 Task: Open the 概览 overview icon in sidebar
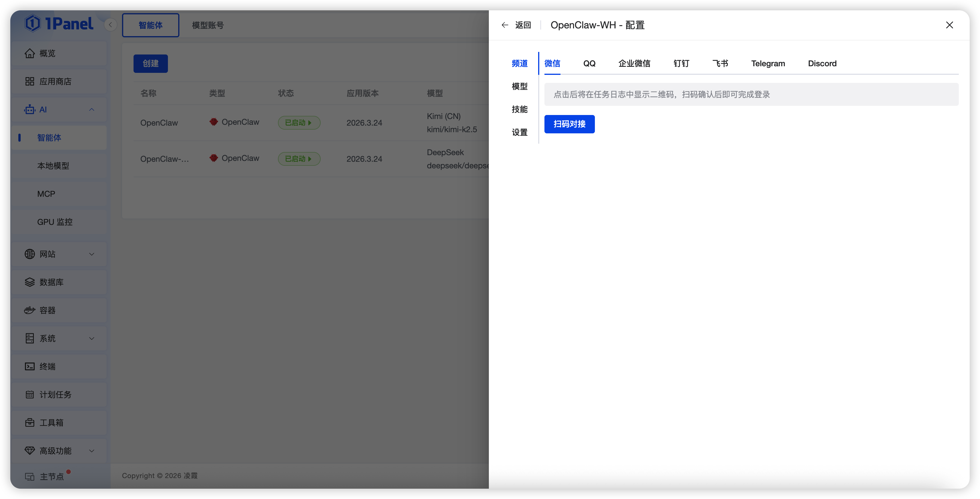(x=30, y=53)
